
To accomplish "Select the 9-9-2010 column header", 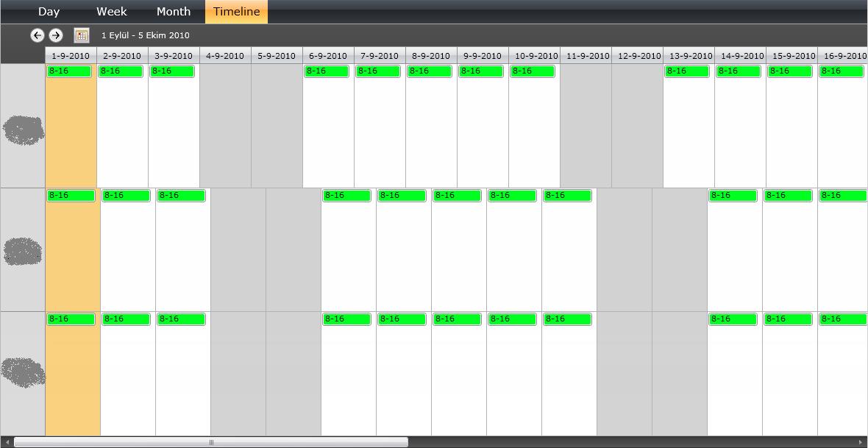I will point(483,55).
